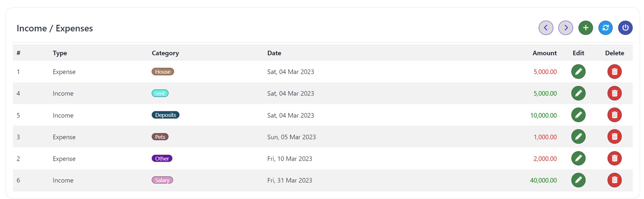Click the Date column header
The image size is (644, 199).
[274, 53]
